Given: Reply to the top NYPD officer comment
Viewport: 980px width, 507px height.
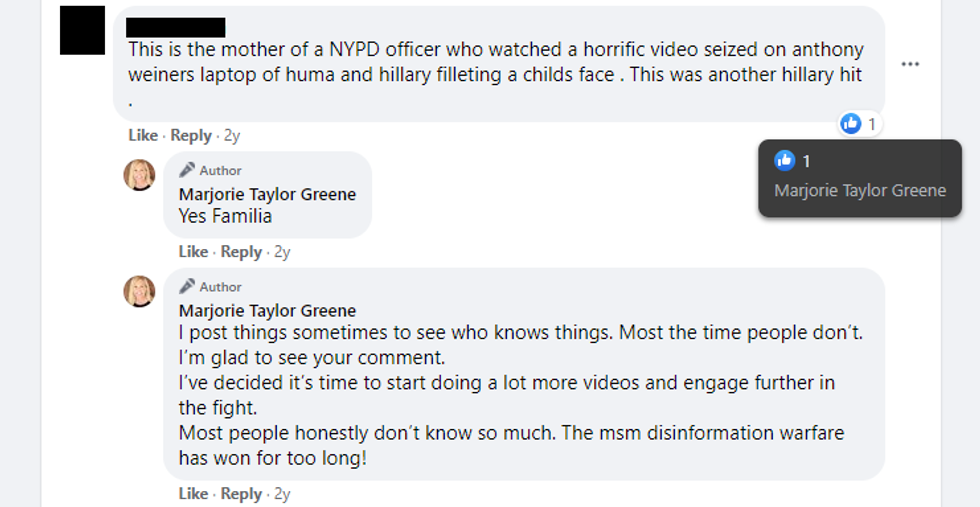Looking at the screenshot, I should tap(191, 135).
